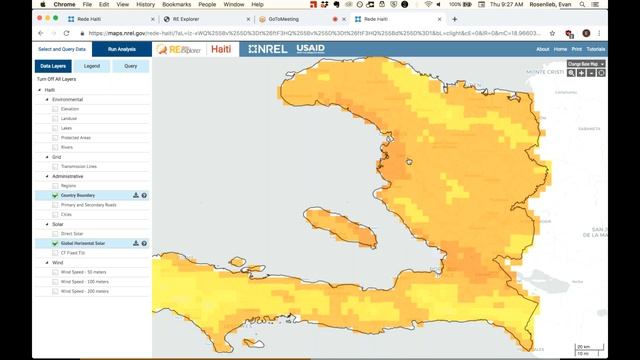This screenshot has height=360, width=640.
Task: Open the Tutorials link in header
Action: [x=596, y=49]
